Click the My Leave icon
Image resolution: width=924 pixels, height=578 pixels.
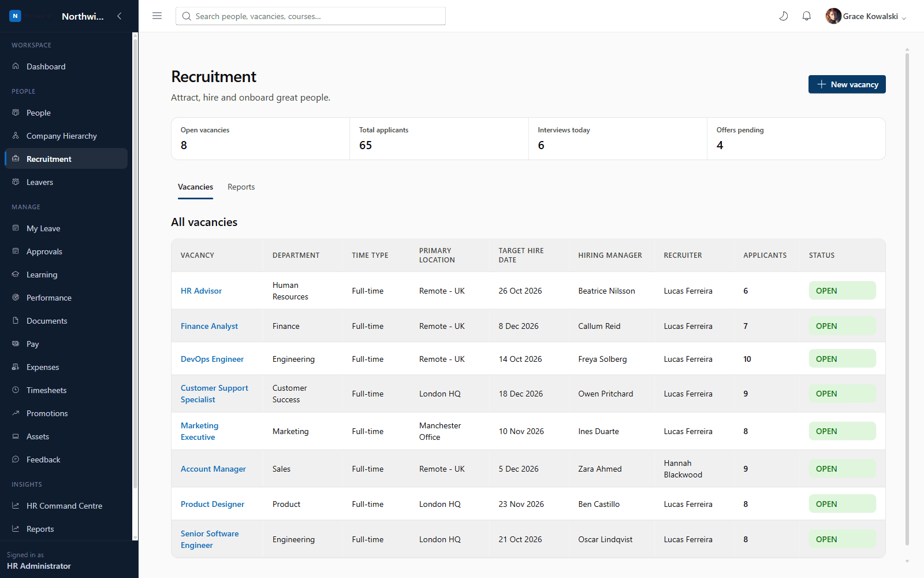tap(16, 228)
